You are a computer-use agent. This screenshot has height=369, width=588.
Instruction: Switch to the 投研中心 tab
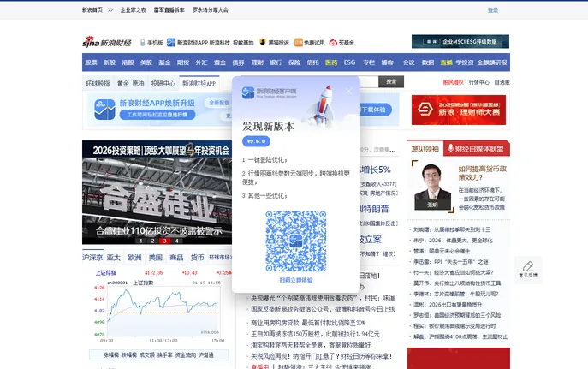coord(163,83)
